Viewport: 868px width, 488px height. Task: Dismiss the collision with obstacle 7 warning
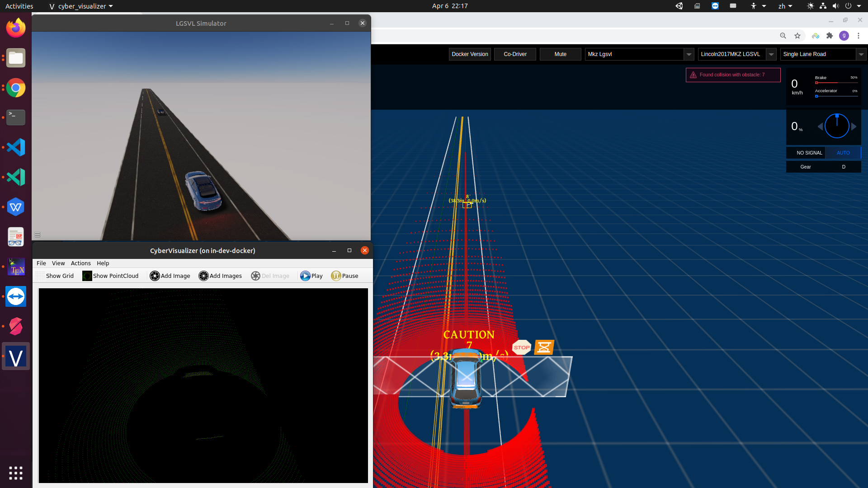732,75
